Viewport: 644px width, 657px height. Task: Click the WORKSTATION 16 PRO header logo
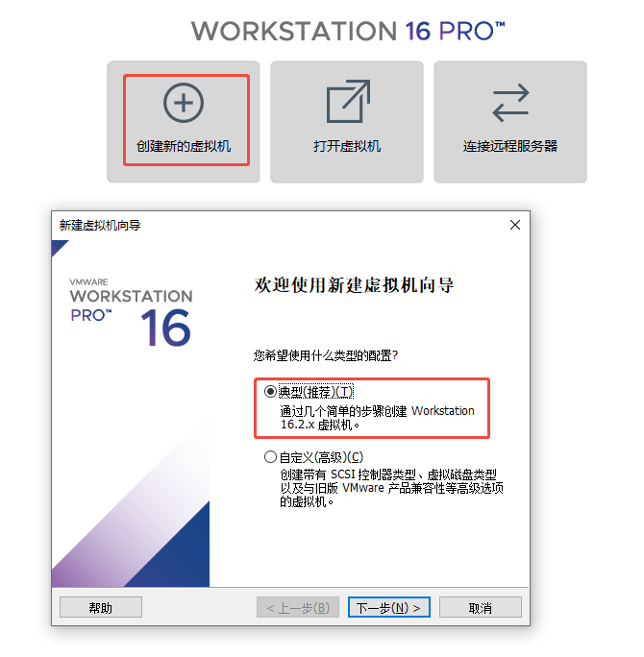[348, 32]
